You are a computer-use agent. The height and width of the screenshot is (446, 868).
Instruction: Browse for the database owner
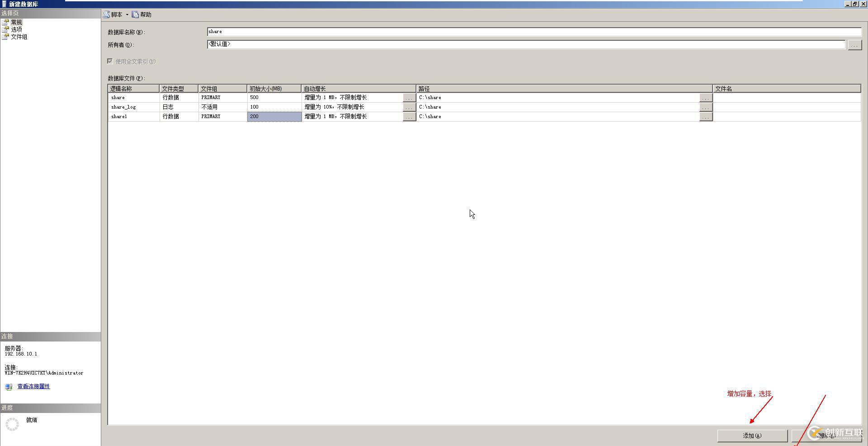(854, 45)
